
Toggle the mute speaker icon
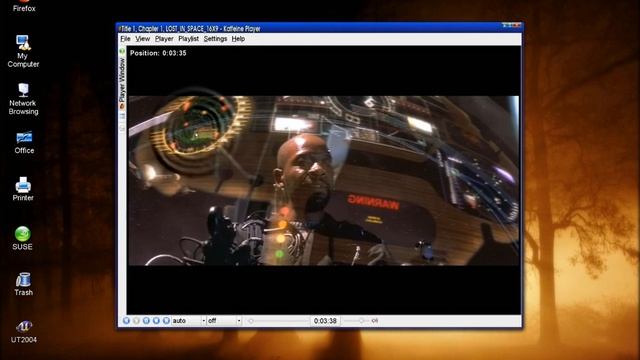tap(375, 321)
